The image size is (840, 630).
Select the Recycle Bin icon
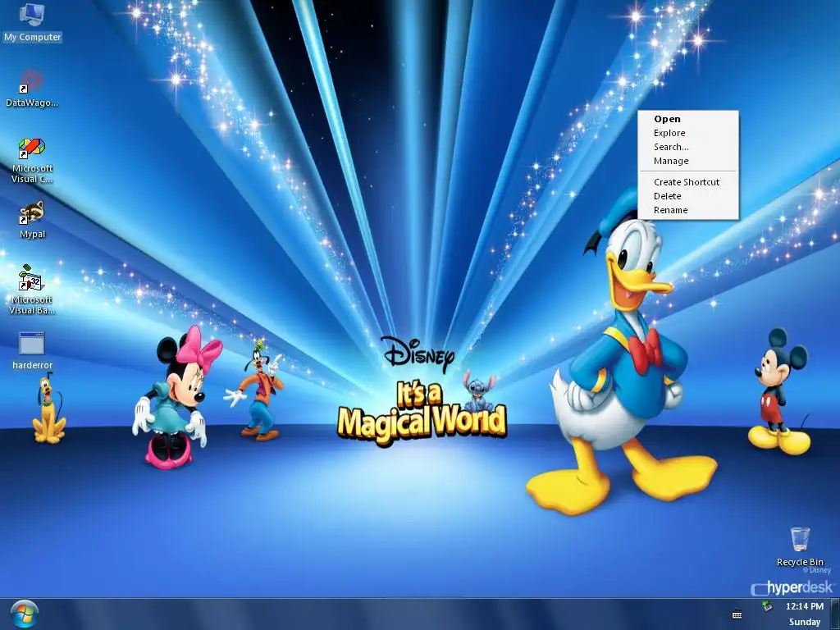pyautogui.click(x=800, y=546)
